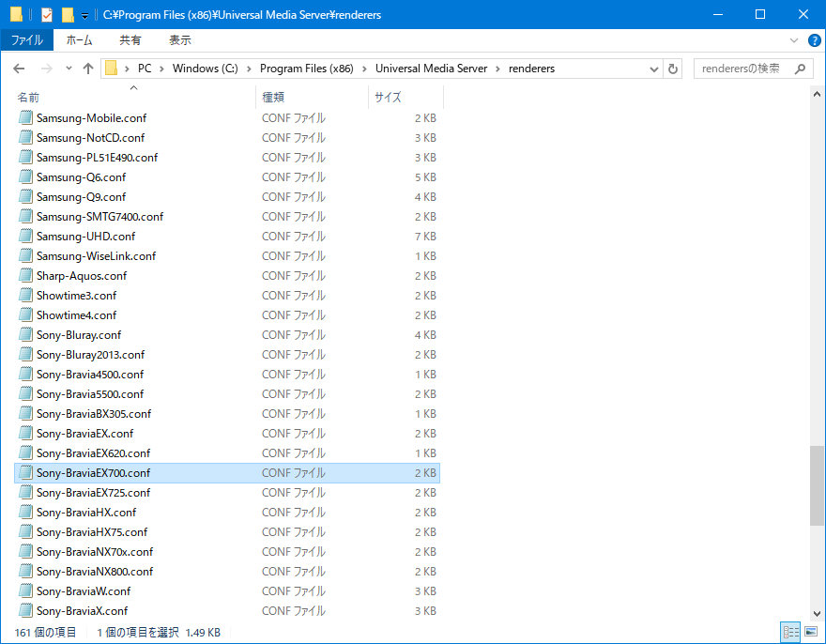Select Sony-BraviaNX70x.conf file name
Screen dimensions: 826x644
(95, 551)
